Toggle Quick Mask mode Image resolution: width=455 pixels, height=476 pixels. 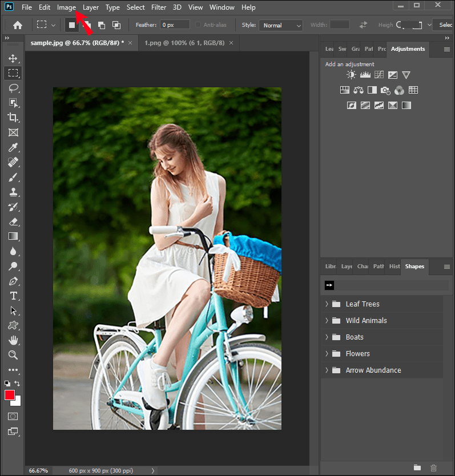click(x=13, y=416)
